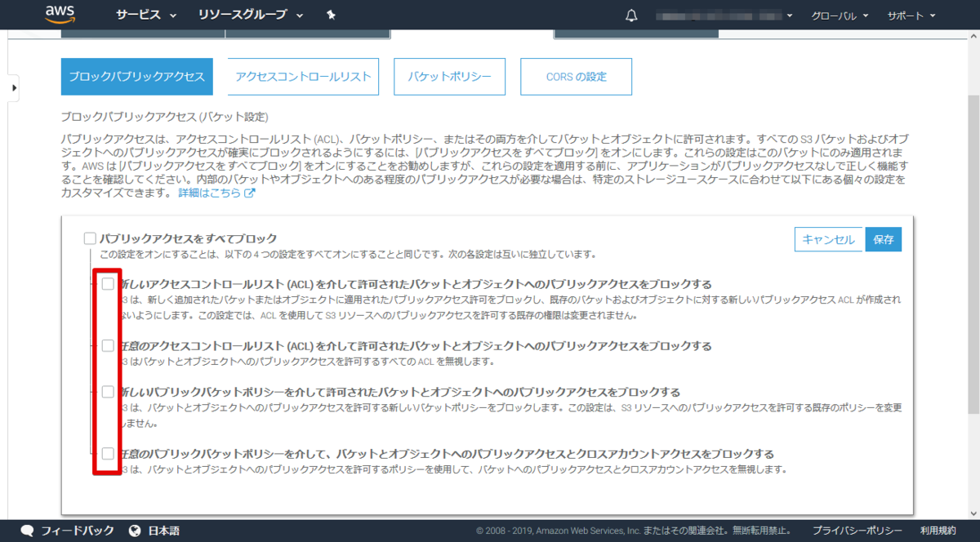
Task: Click the pin icon in the navigation bar
Action: 332,14
